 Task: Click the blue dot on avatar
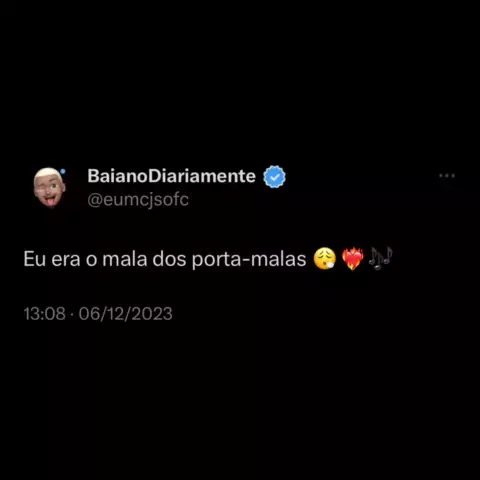pyautogui.click(x=63, y=172)
